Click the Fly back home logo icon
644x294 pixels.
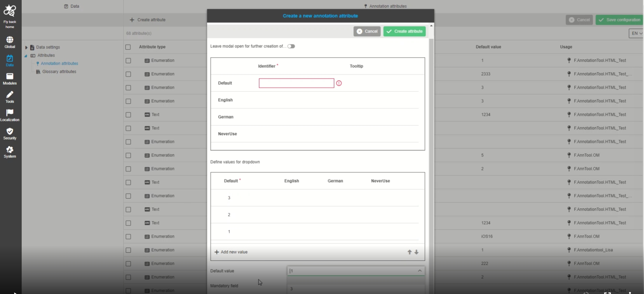[x=10, y=11]
